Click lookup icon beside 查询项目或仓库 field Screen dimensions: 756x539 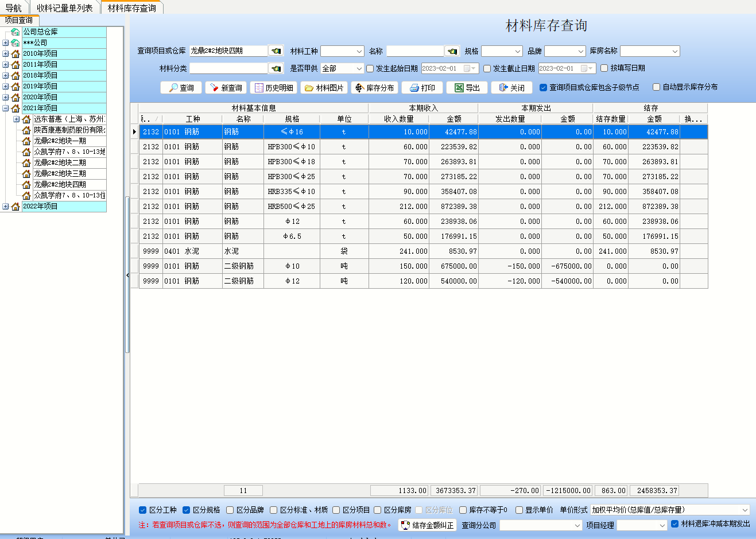[276, 51]
